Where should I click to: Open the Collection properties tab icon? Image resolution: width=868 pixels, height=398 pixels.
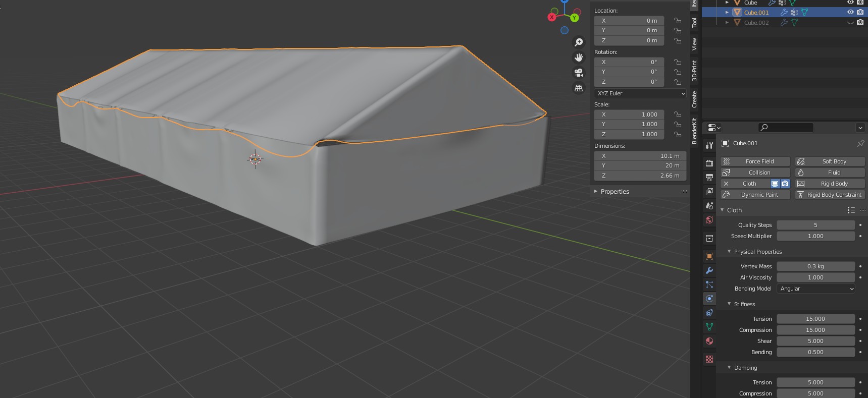[709, 238]
